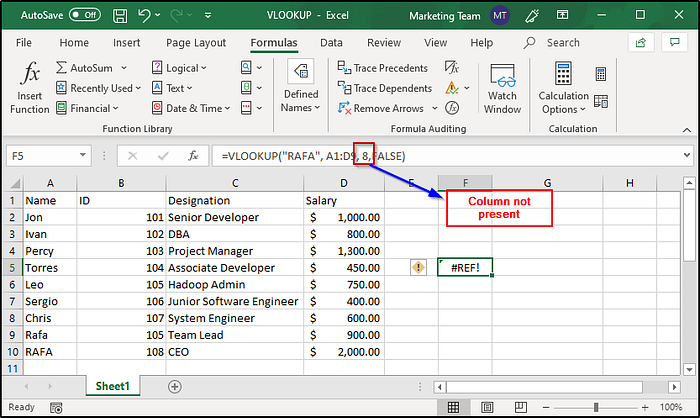Toggle the AutoSave switch
The height and width of the screenshot is (418, 700).
tap(85, 15)
